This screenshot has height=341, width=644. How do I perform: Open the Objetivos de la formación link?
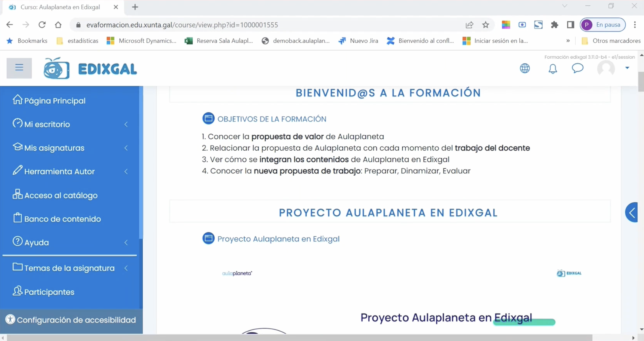[271, 119]
